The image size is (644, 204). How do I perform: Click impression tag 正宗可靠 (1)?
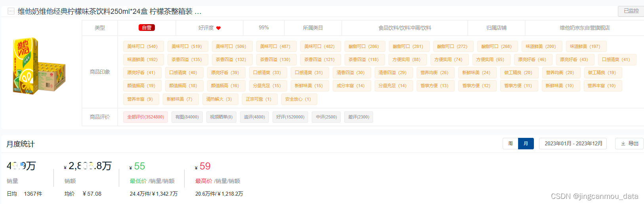click(x=260, y=99)
